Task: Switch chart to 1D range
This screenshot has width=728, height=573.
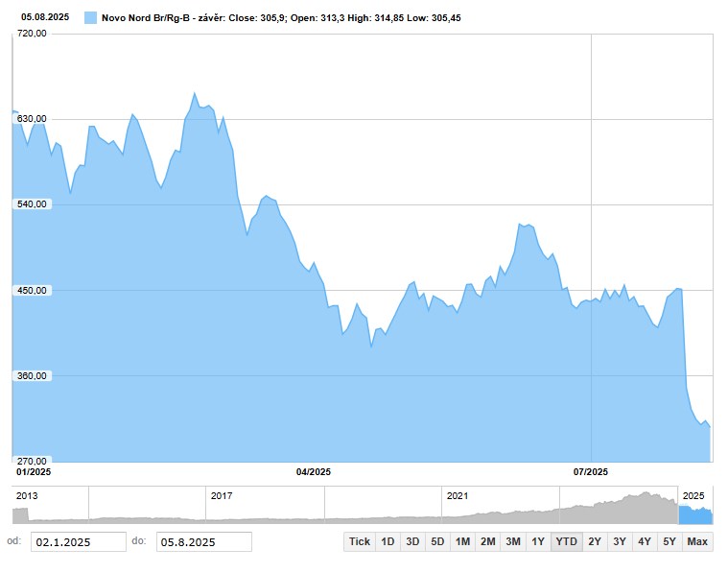Action: (x=388, y=541)
